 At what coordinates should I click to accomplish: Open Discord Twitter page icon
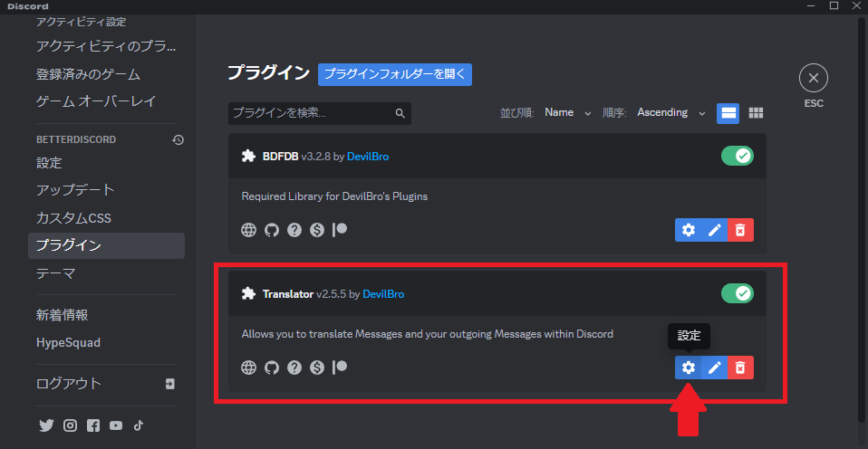click(46, 425)
